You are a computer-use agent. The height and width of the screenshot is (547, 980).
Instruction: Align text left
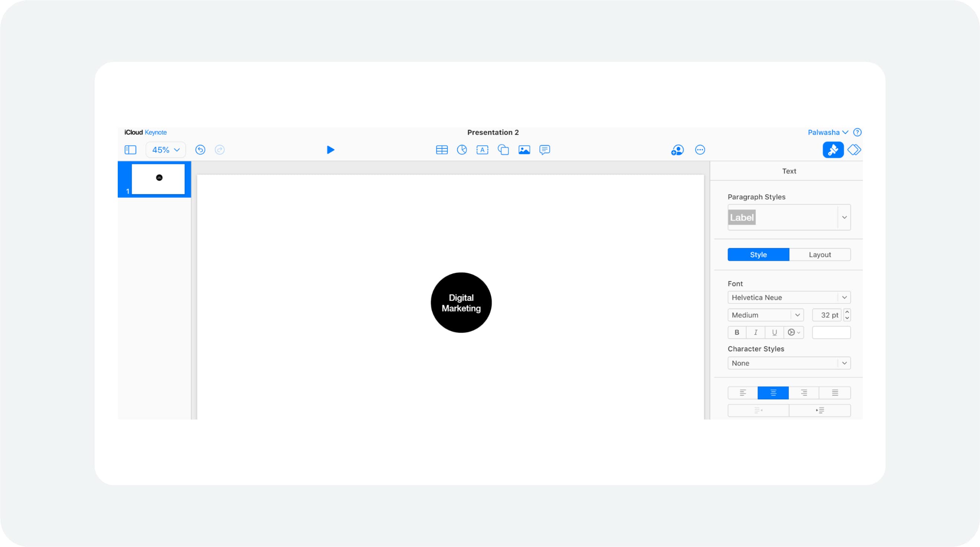click(743, 393)
